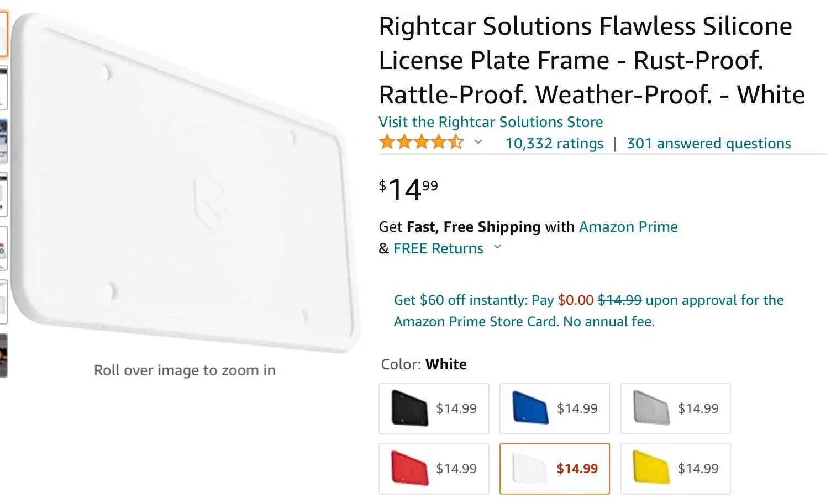This screenshot has width=831, height=504.
Task: Expand the FREE Returns details chevron
Action: [497, 247]
